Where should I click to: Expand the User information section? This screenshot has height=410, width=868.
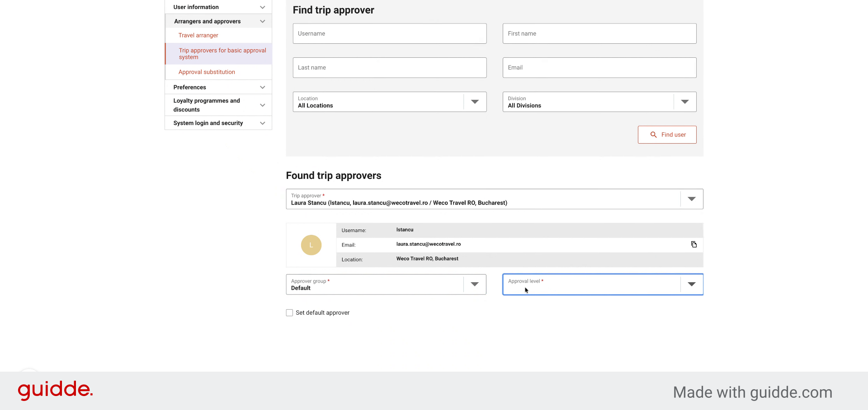click(x=218, y=7)
